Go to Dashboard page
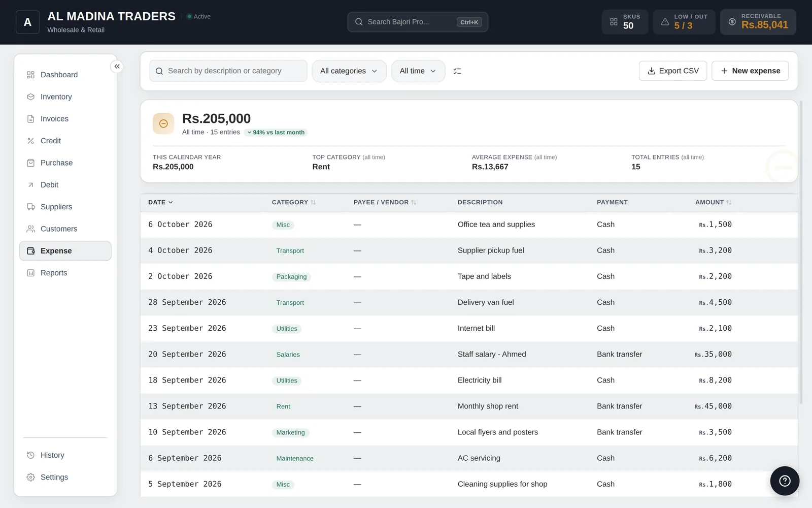This screenshot has height=508, width=812. (x=65, y=75)
